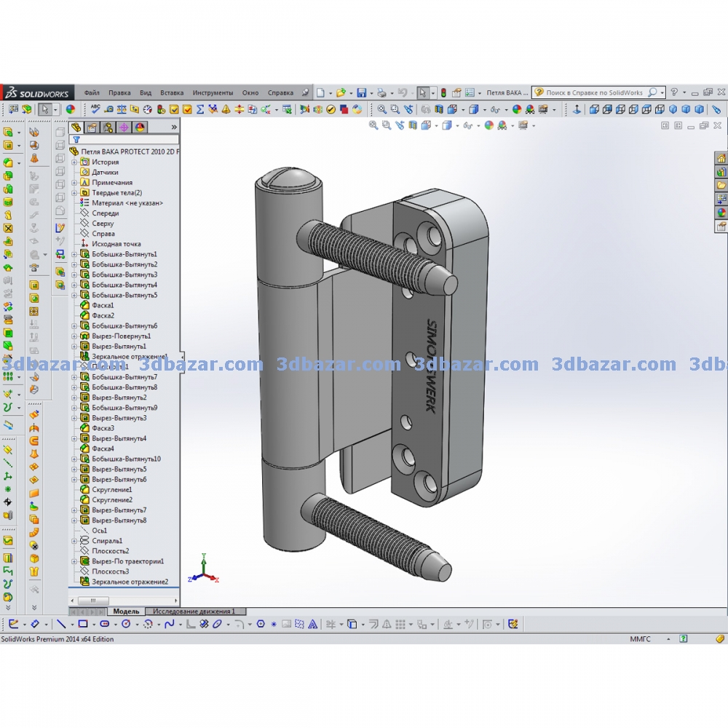The width and height of the screenshot is (728, 728).
Task: Open the ConfigurationManager tab icon
Action: click(108, 127)
